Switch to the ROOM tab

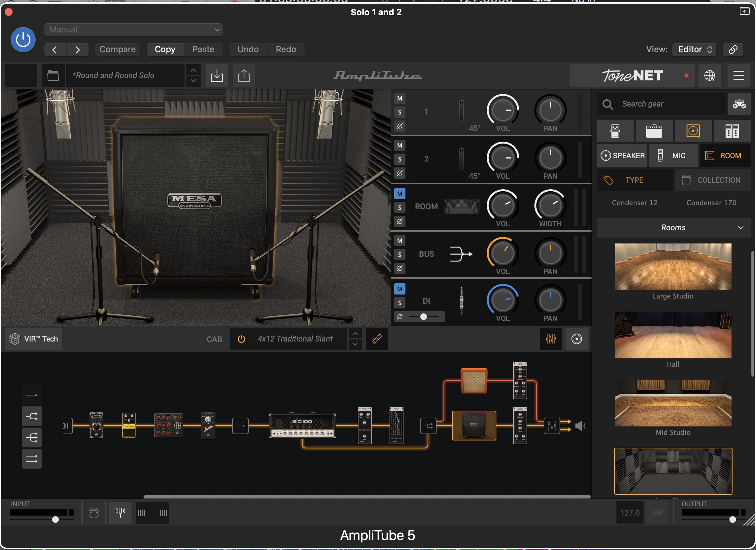(725, 156)
